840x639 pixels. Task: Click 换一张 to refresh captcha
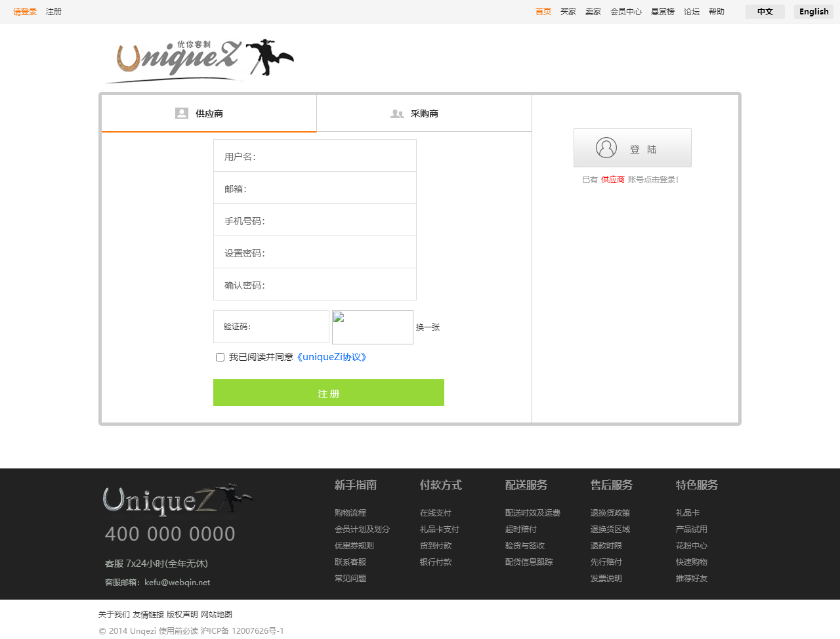[x=428, y=327]
